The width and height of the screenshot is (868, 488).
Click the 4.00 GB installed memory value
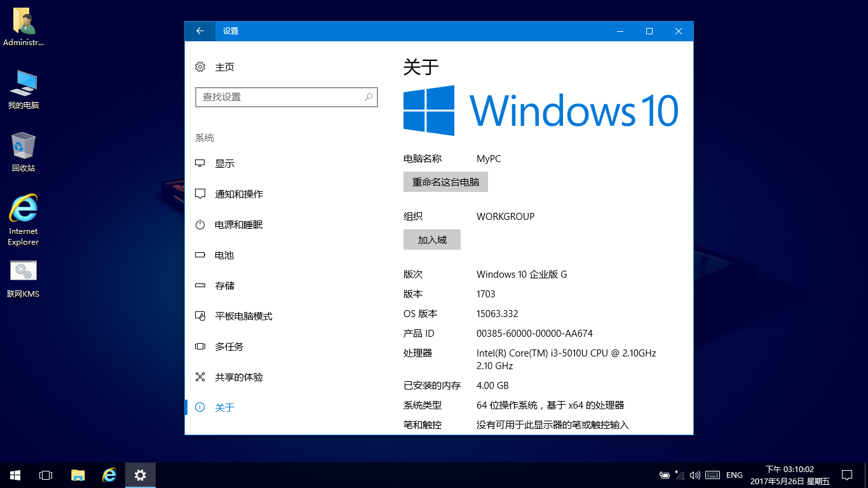[x=492, y=386]
